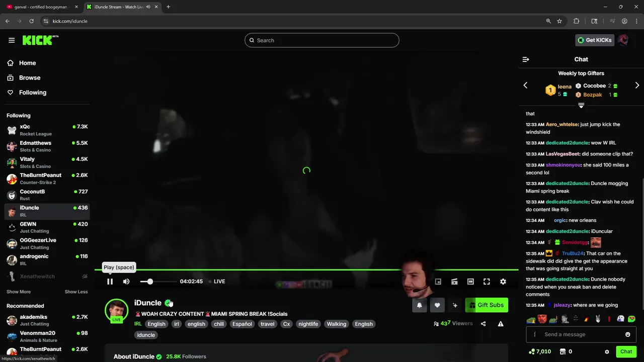Select the Español tag
Viewport: 644px width, 362px height.
[242, 324]
